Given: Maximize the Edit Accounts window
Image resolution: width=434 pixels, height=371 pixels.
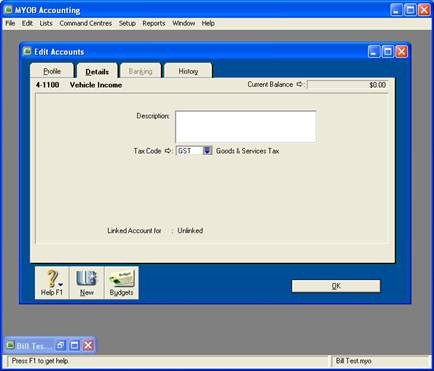Looking at the screenshot, I should click(388, 52).
